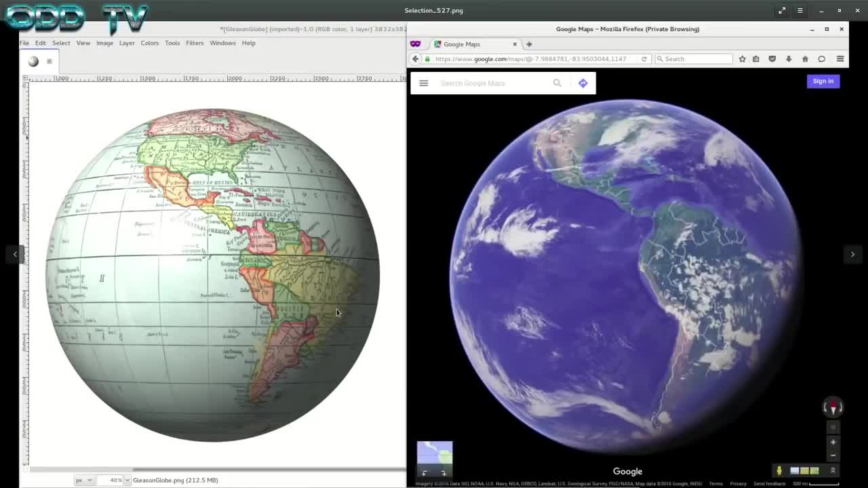Show Firefox bookmarks list icon
868x488 pixels.
click(x=756, y=59)
